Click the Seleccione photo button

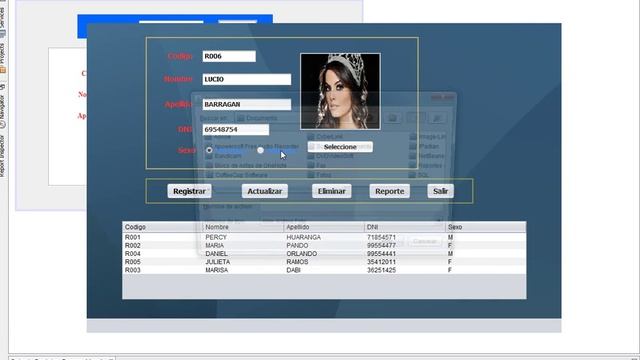point(340,147)
